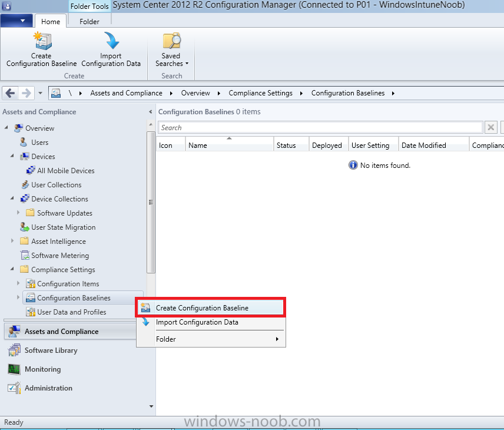
Task: Open navigation history dropdown arrow
Action: (40, 93)
